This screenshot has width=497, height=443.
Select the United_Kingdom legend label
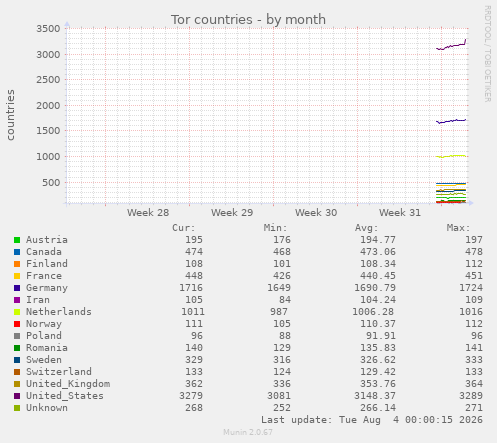coord(68,384)
